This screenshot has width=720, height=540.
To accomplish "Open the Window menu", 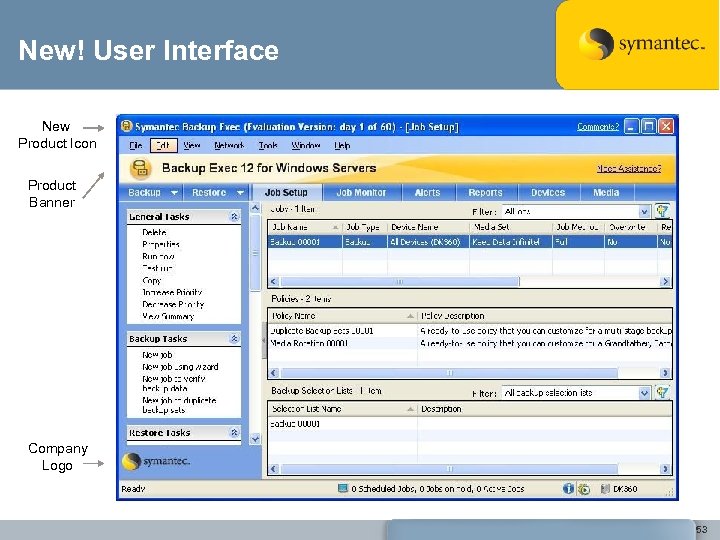I will tap(305, 146).
